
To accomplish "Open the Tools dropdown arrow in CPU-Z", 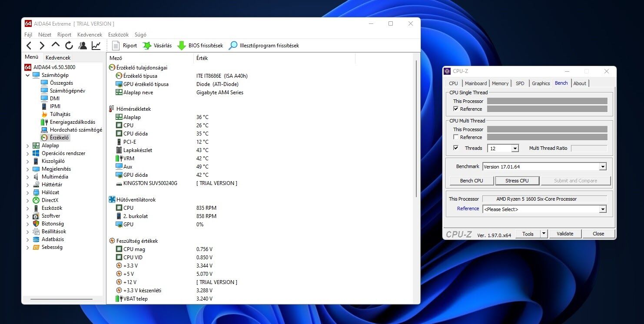I will point(544,234).
